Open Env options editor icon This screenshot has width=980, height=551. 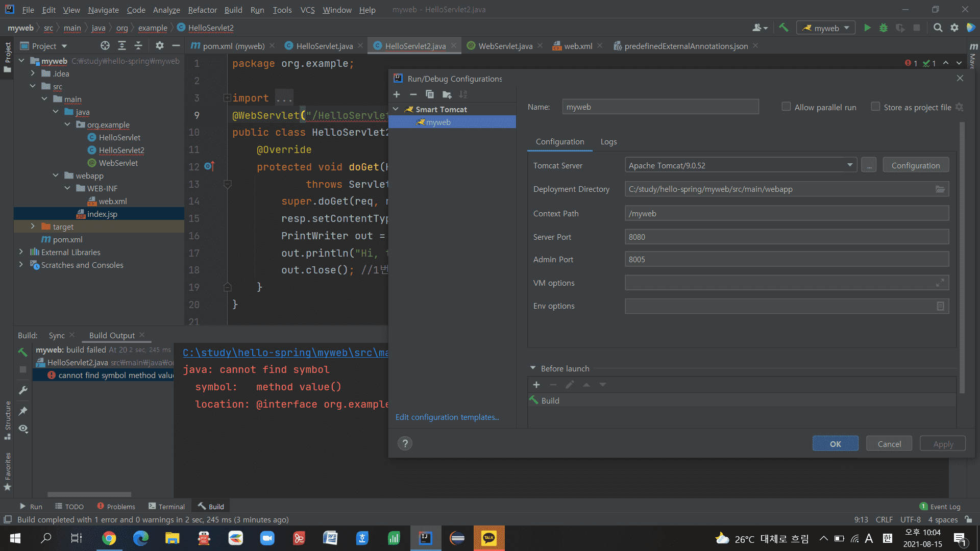940,306
